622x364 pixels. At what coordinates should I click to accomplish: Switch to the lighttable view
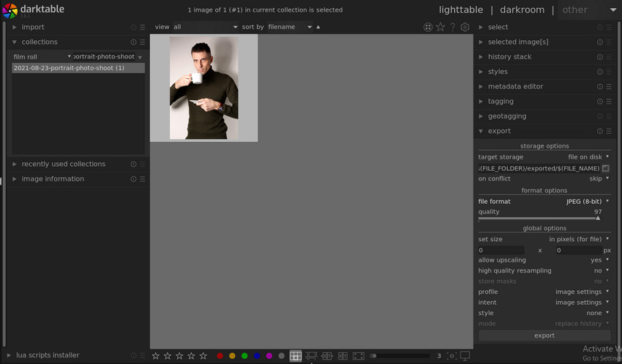(x=460, y=10)
